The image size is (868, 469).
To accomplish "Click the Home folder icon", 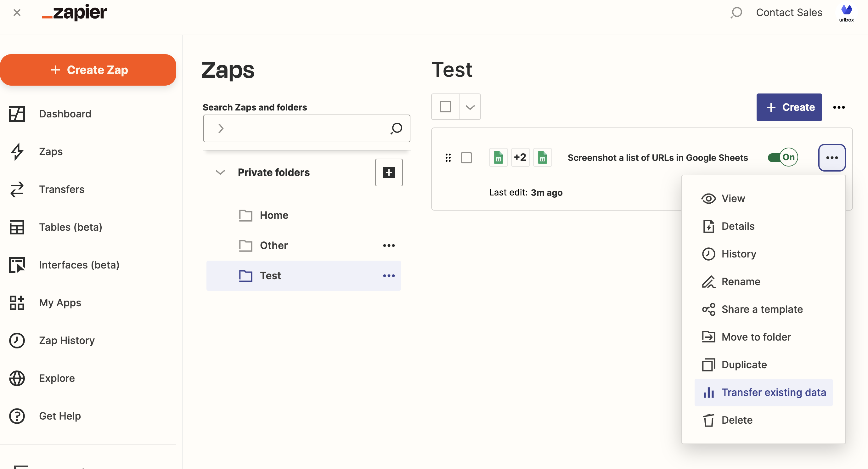I will click(x=246, y=215).
